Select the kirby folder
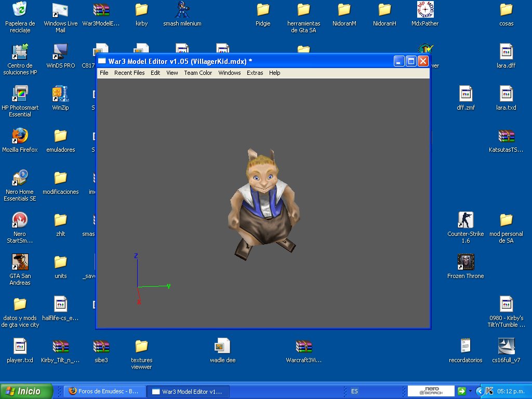Viewport: 532px width, 399px height. tap(141, 14)
